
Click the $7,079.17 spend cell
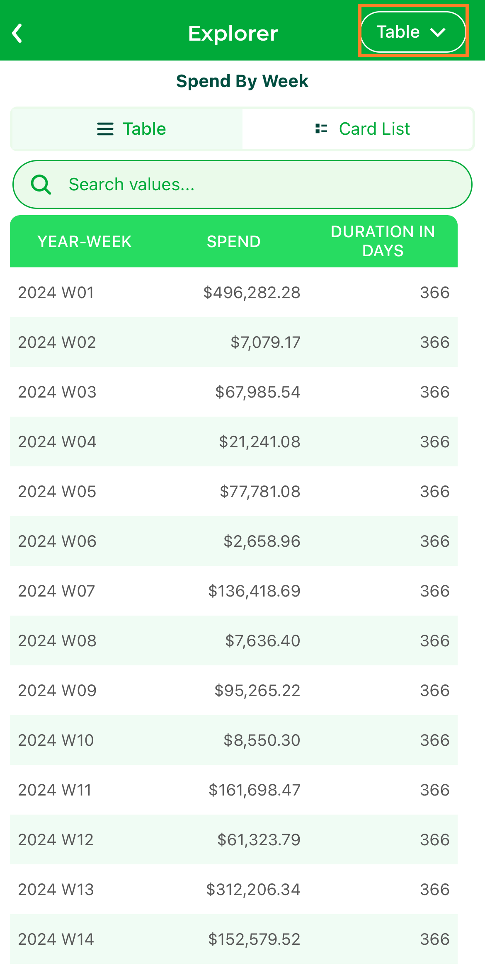265,342
